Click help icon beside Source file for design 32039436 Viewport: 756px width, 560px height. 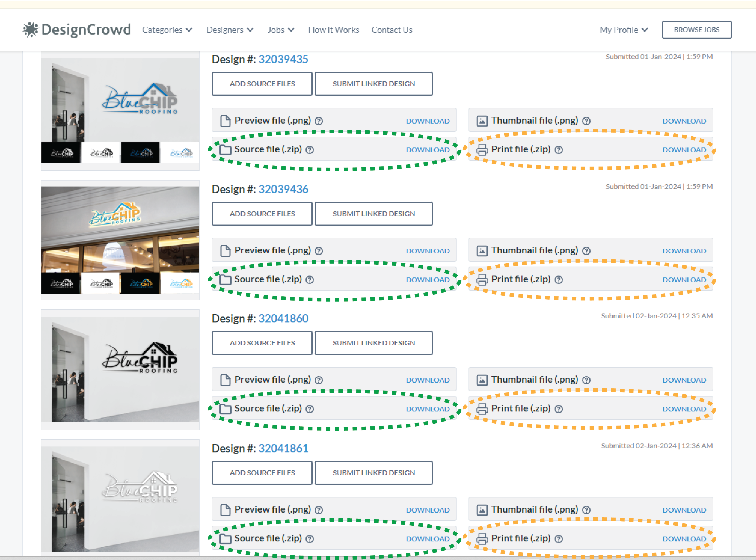tap(309, 280)
